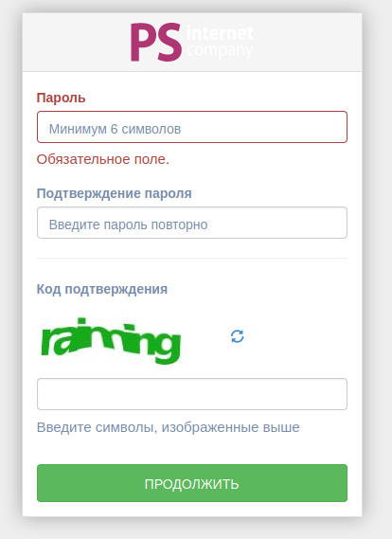Viewport: 392px width, 539px height.
Task: Select the red-bordered required password box
Action: 192,127
